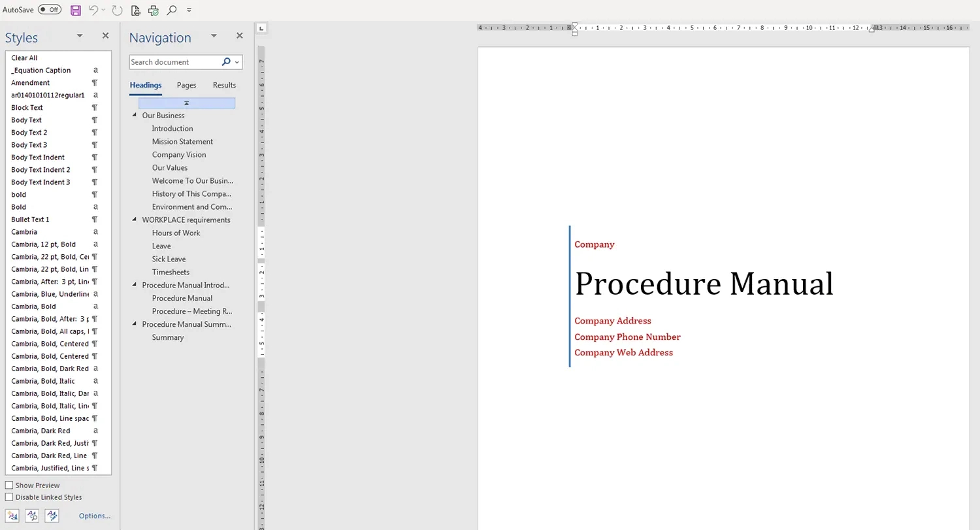Click the search magnifier in Navigation box
The height and width of the screenshot is (530, 980).
[226, 62]
